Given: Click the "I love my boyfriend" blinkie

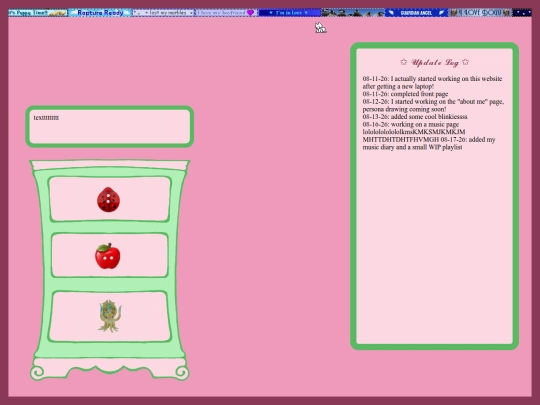Looking at the screenshot, I should [x=227, y=13].
